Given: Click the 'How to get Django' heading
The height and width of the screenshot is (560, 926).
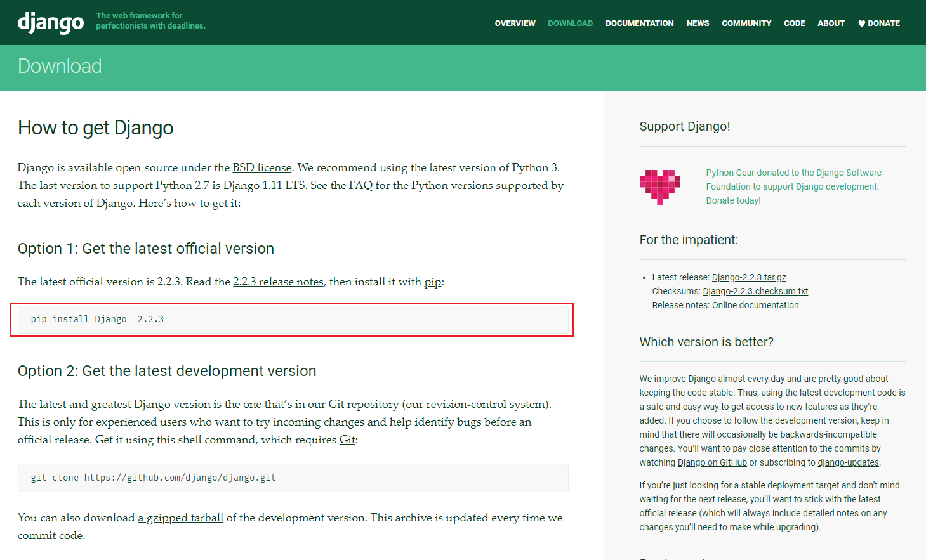Looking at the screenshot, I should tap(95, 127).
